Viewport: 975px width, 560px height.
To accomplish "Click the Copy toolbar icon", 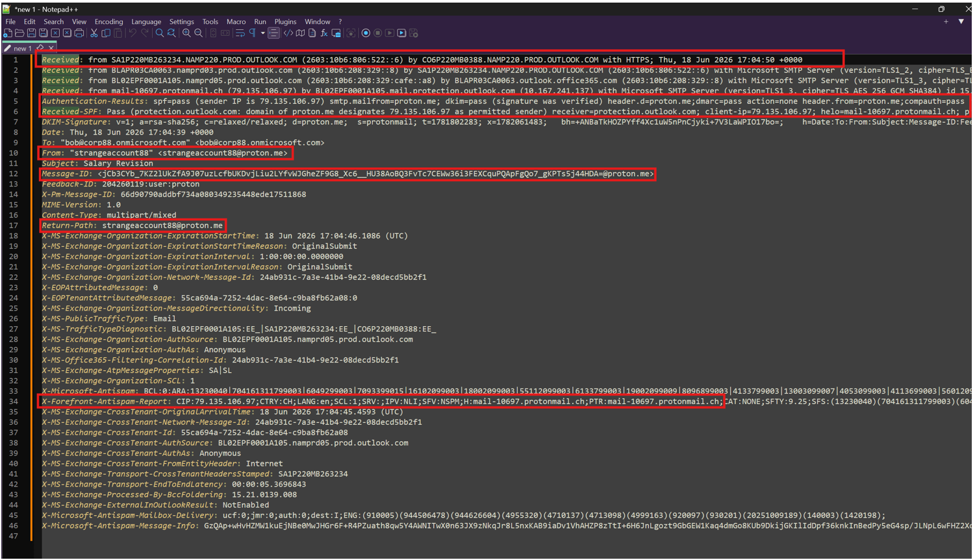I will (106, 33).
